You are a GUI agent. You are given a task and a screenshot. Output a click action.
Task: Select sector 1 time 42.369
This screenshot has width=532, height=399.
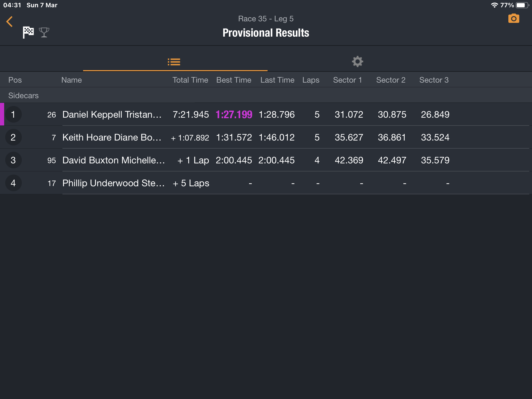(349, 160)
